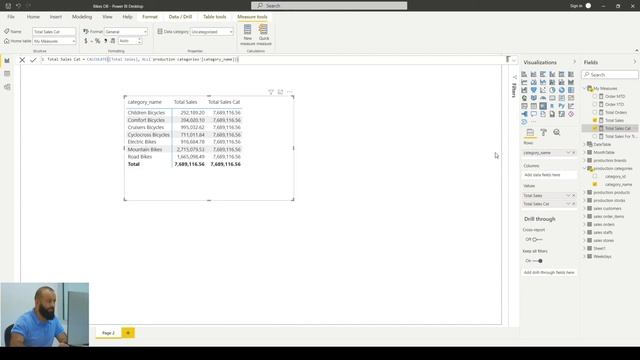The width and height of the screenshot is (640, 360).
Task: Apply thousands separator comma icon
Action: point(105,41)
